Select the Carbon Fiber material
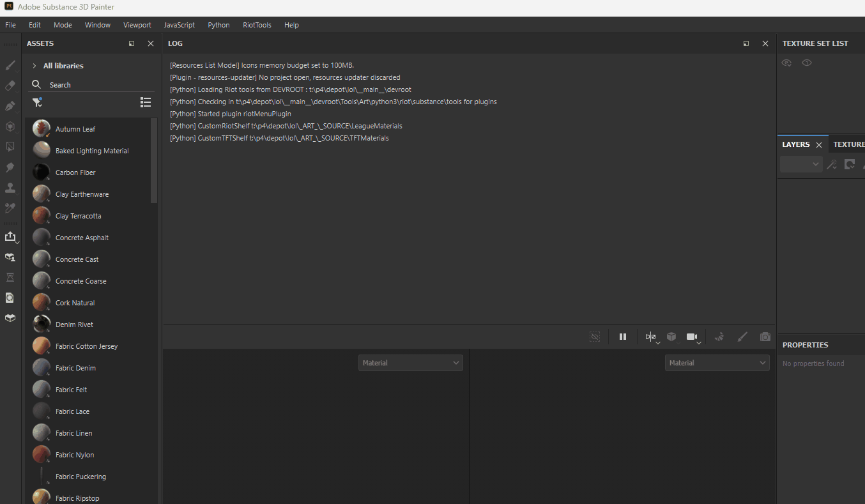The image size is (865, 504). (88, 172)
